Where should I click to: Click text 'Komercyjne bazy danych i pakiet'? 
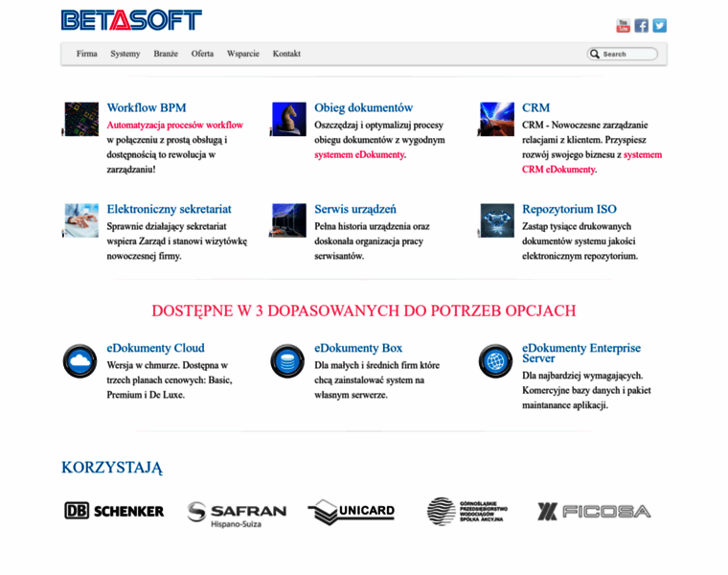click(586, 390)
